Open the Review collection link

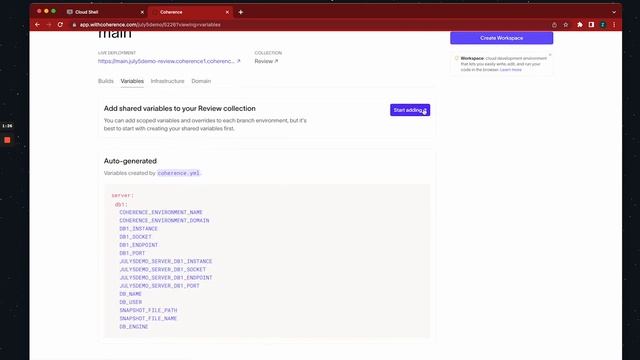click(x=266, y=61)
